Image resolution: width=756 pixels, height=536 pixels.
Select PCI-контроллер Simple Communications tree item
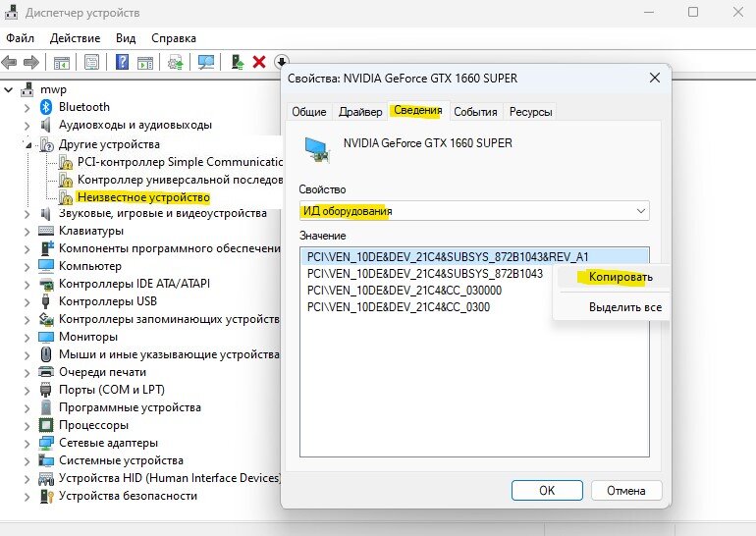(x=180, y=162)
